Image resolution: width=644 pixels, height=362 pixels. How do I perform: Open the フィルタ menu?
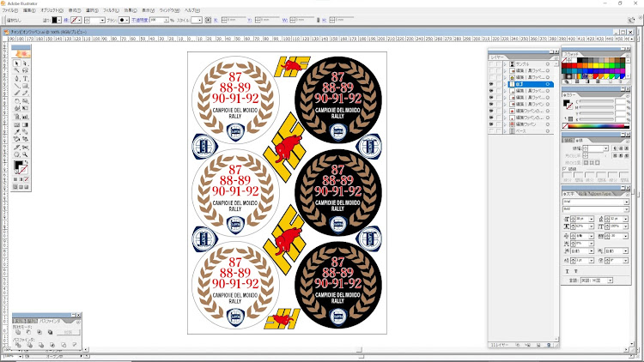tap(111, 10)
